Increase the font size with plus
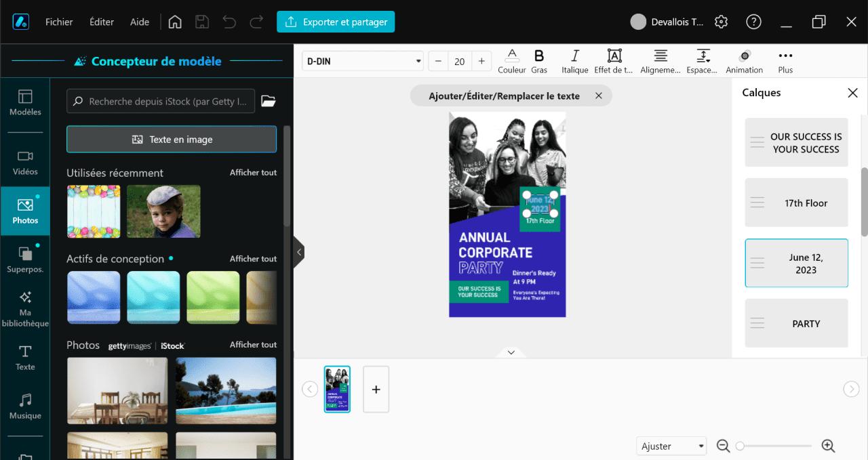 point(481,61)
